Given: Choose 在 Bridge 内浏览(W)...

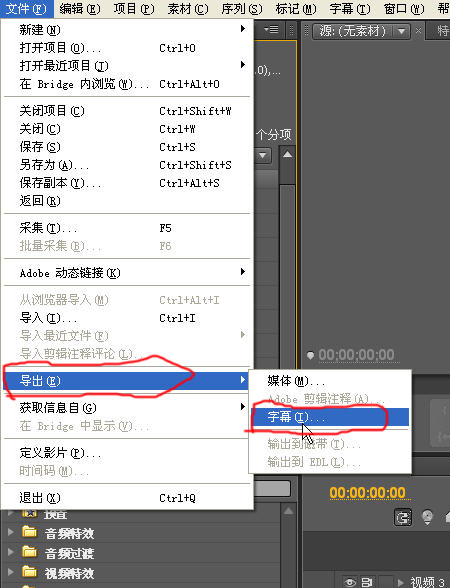Looking at the screenshot, I should click(127, 84).
